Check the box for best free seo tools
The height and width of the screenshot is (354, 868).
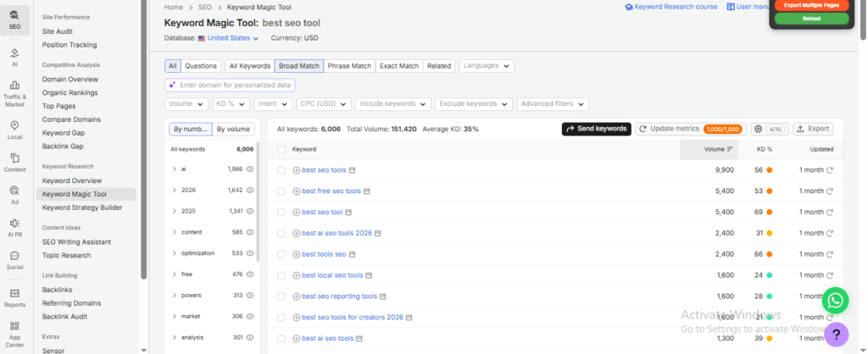pos(281,191)
